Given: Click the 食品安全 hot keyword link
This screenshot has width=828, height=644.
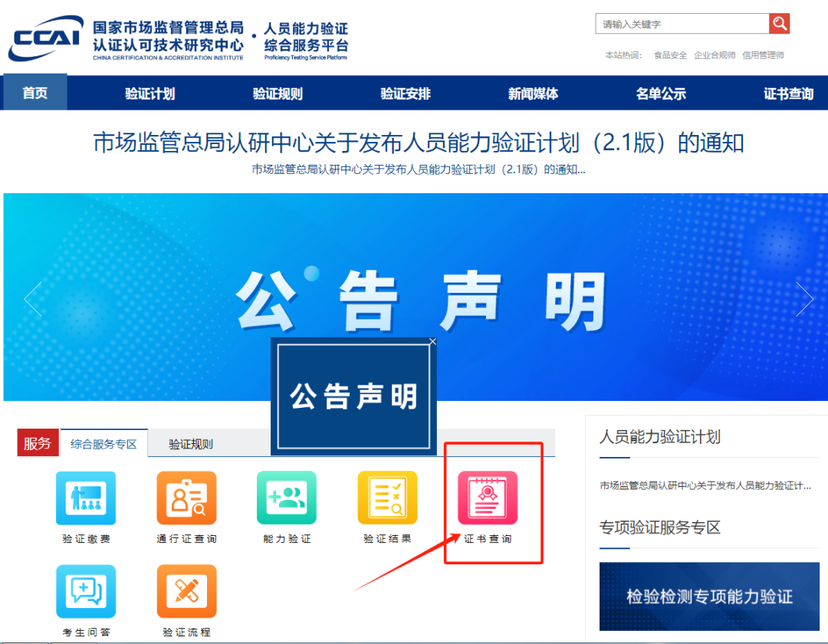Looking at the screenshot, I should click(670, 55).
